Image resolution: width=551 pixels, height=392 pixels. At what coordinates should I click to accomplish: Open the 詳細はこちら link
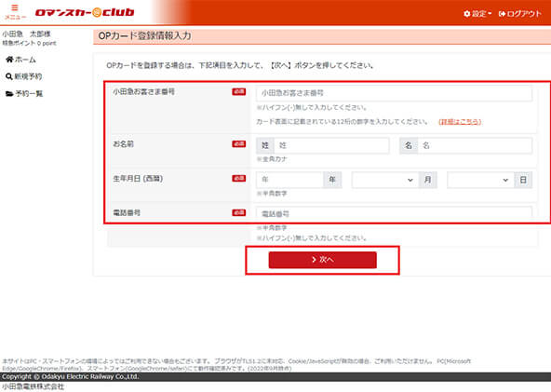coord(460,122)
